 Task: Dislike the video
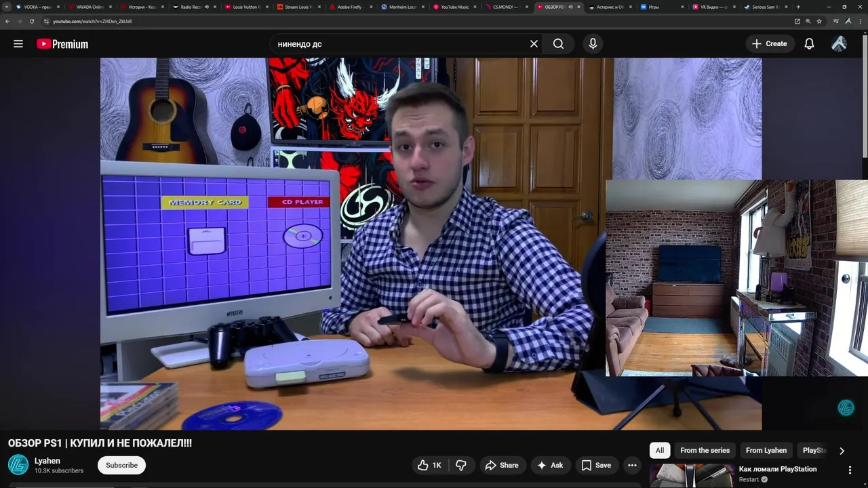(x=461, y=465)
